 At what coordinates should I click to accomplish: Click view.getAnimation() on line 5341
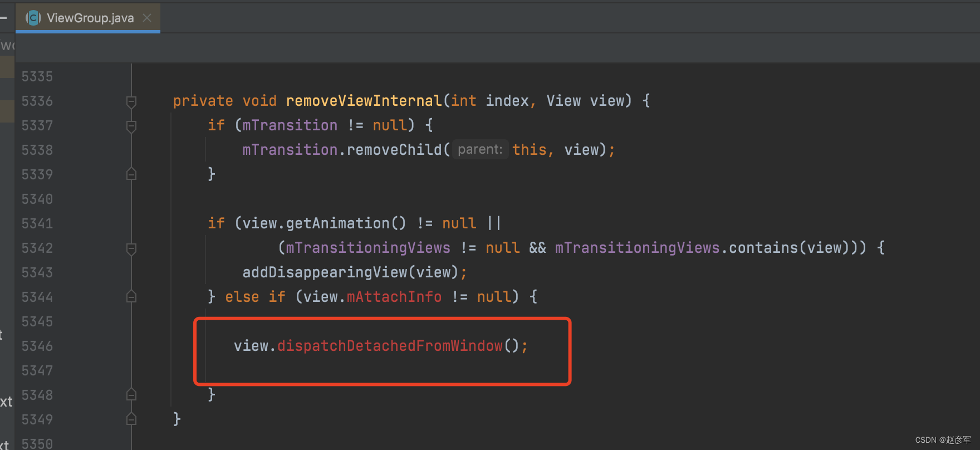coord(324,223)
